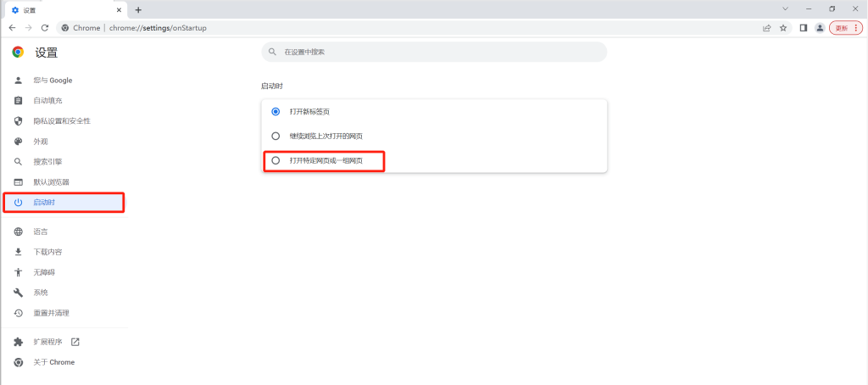
Task: Bookmark this page with star icon
Action: point(783,28)
